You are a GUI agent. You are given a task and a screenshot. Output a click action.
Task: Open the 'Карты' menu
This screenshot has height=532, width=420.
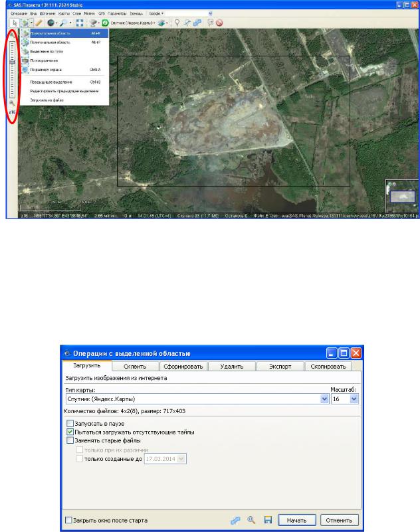[x=64, y=13]
